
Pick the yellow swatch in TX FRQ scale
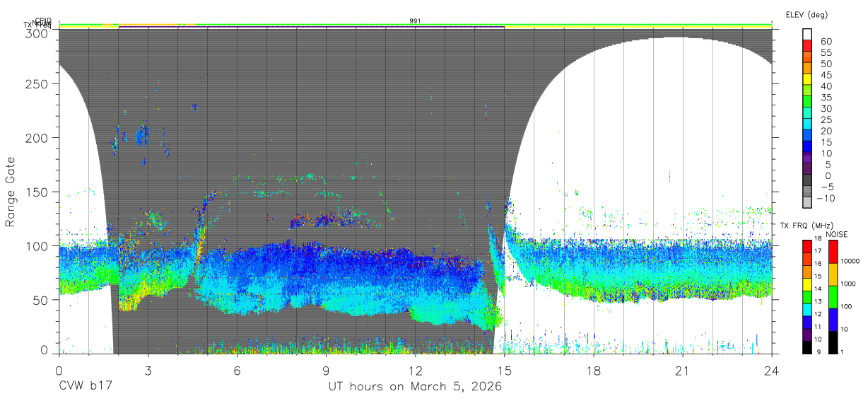tap(807, 285)
